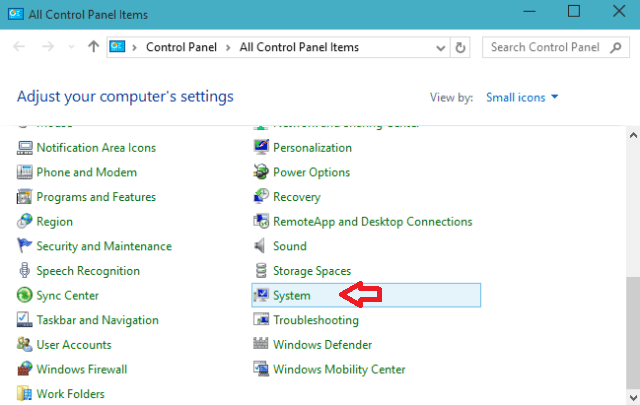
Task: Open Windows Firewall link
Action: click(82, 369)
